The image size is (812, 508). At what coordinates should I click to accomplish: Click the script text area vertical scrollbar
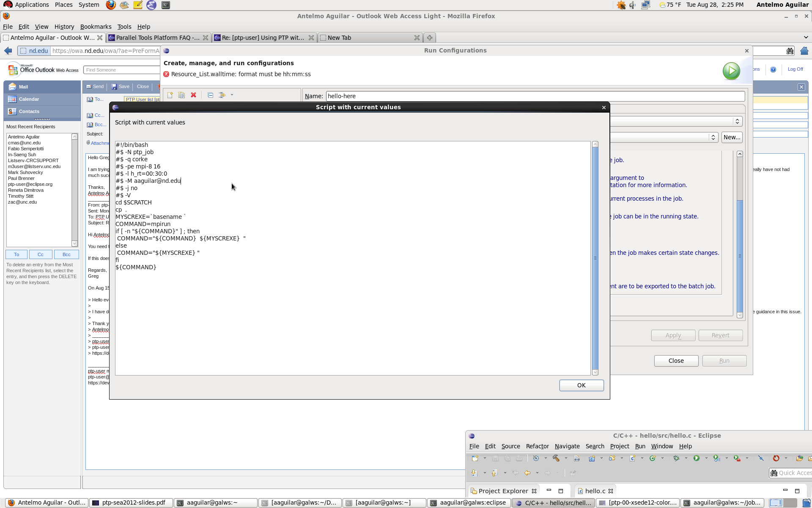[x=595, y=258]
